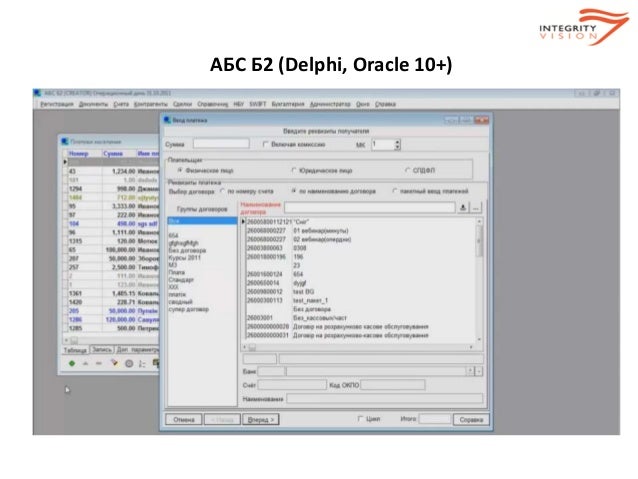Screen dimensions: 638x479
Task: Open the Документы menu
Action: tap(93, 104)
